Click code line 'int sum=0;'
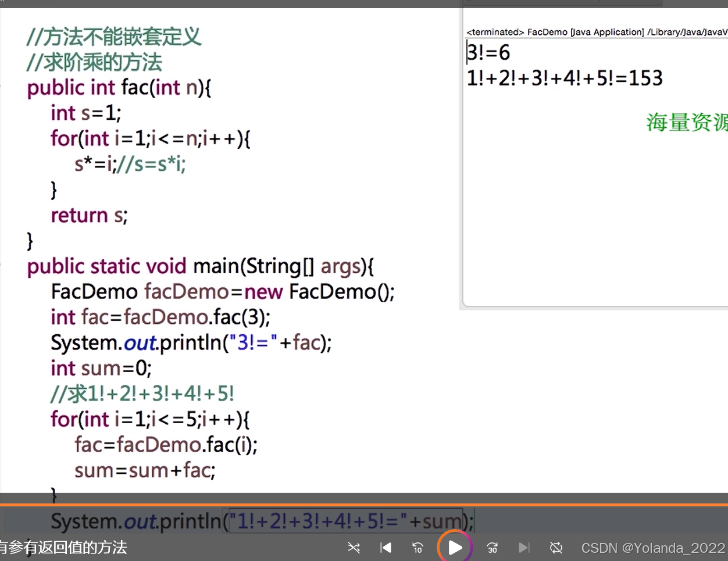 (x=101, y=368)
